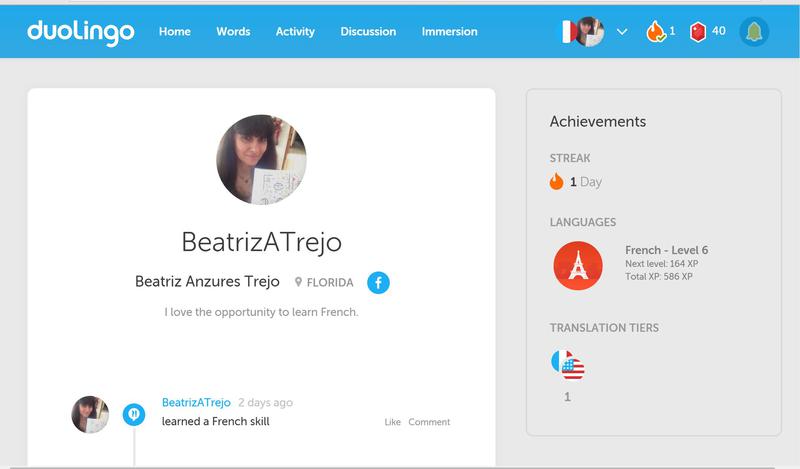Viewport: 800px width, 469px height.
Task: Click the STREAK section label
Action: (570, 158)
